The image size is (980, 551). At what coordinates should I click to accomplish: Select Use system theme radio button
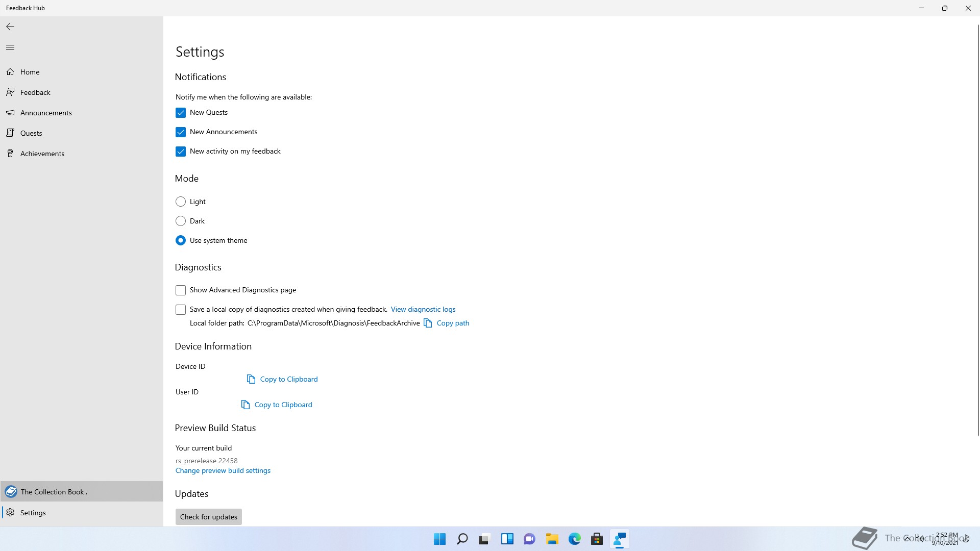point(181,240)
